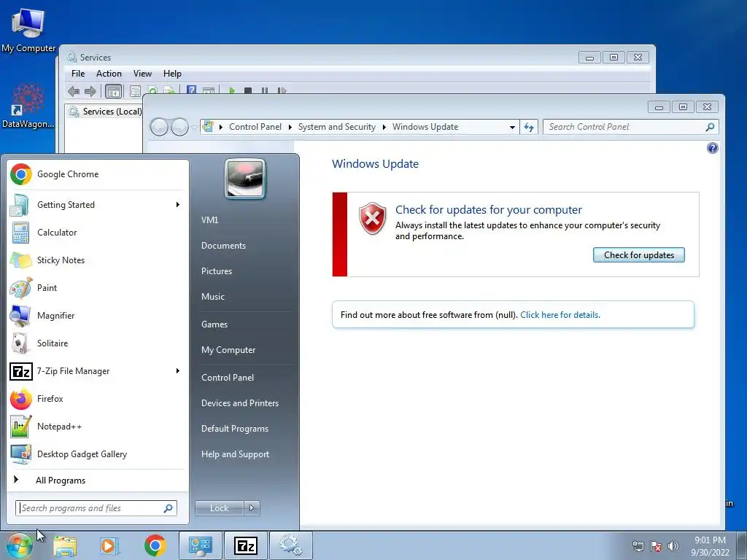Open recent pages dropdown beside nav buttons
This screenshot has height=560, width=747.
(x=194, y=127)
